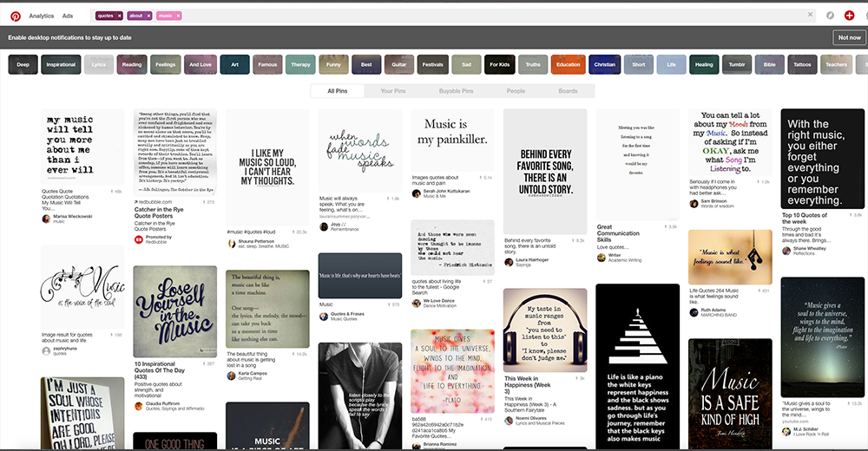Click the Pinterest logo icon
868x451 pixels.
pyautogui.click(x=15, y=16)
